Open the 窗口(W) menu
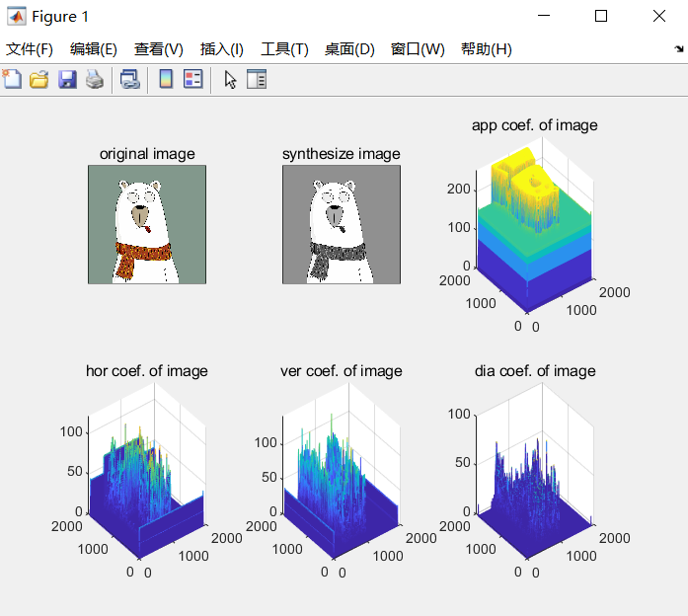The image size is (688, 616). click(x=418, y=49)
